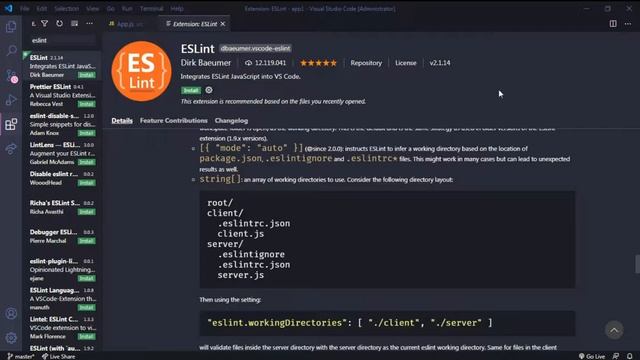Open the Repository link
Viewport: 640px width, 360px height.
pos(366,63)
